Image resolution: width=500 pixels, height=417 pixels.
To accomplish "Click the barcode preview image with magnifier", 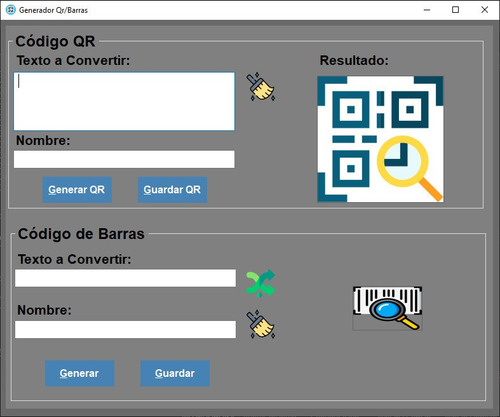I will click(387, 308).
